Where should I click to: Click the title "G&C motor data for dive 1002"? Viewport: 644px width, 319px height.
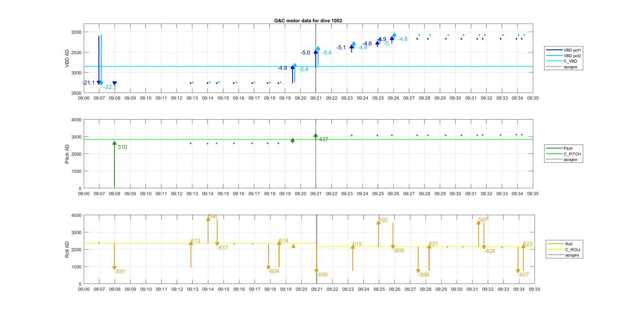308,21
